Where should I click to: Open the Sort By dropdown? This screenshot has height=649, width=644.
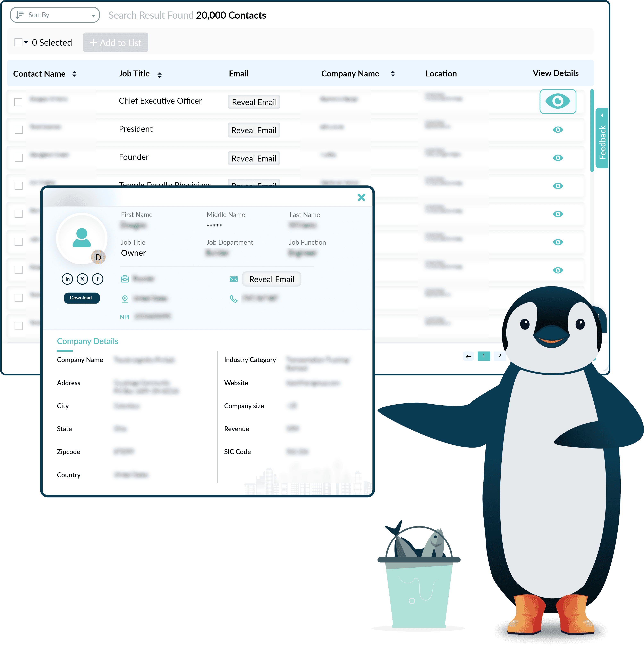pos(55,15)
